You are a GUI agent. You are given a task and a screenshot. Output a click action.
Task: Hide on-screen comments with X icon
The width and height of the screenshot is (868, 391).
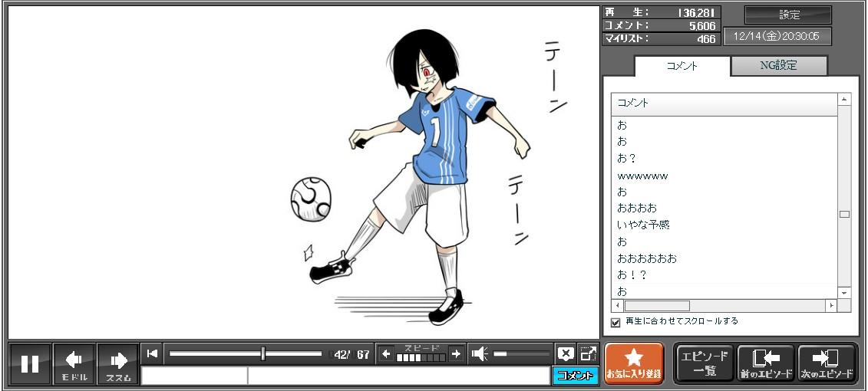(566, 353)
